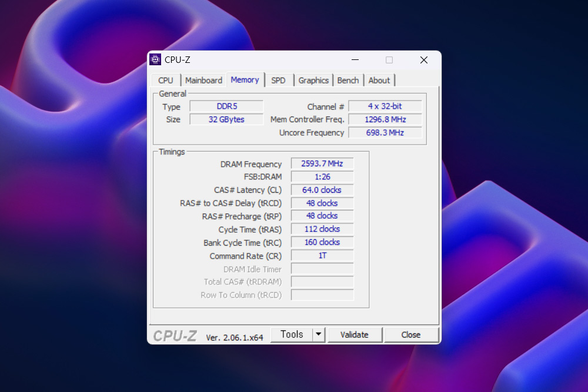The width and height of the screenshot is (588, 392).
Task: Open the About tab
Action: (x=379, y=81)
